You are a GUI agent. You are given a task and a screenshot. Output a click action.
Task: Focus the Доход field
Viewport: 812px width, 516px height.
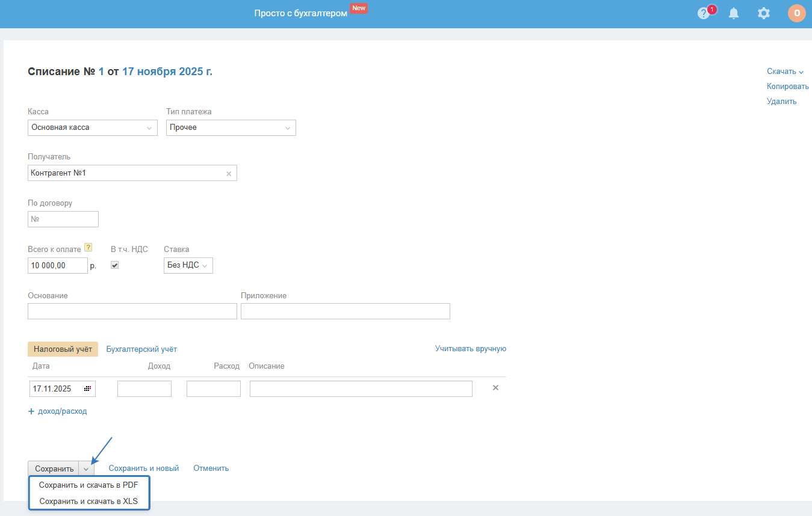(x=144, y=389)
